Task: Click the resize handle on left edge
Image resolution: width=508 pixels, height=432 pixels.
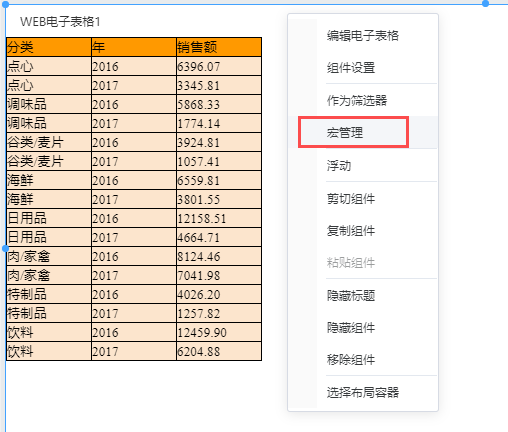Action: click(x=5, y=248)
